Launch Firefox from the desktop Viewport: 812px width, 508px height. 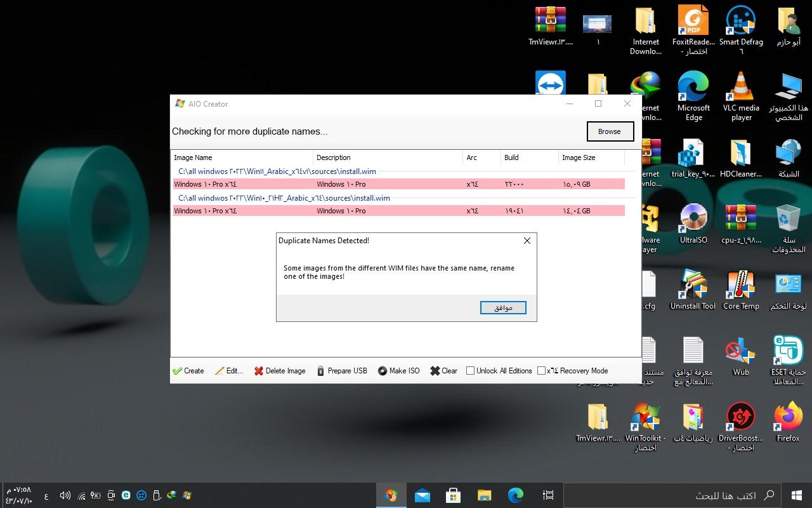[789, 422]
